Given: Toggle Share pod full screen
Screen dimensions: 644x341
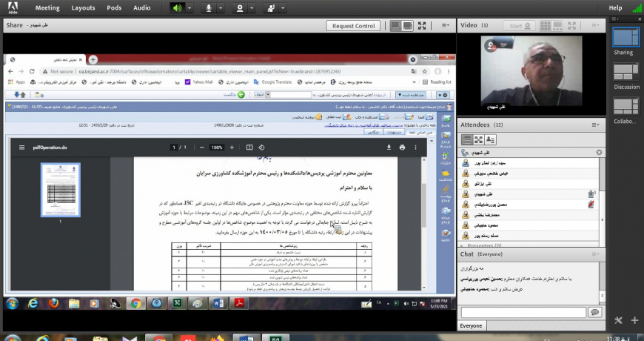Looking at the screenshot, I should click(422, 26).
